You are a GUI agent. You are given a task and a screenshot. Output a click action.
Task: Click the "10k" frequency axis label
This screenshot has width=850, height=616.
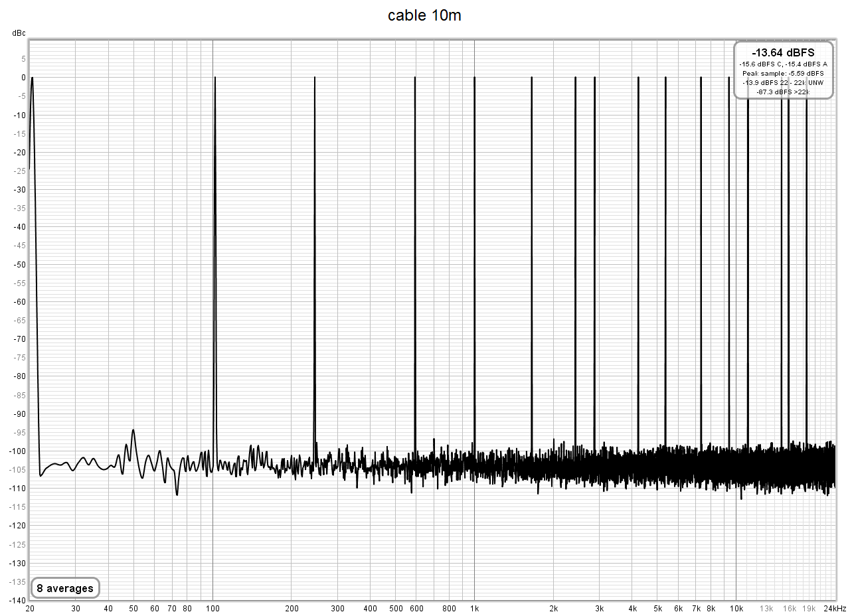pyautogui.click(x=736, y=608)
